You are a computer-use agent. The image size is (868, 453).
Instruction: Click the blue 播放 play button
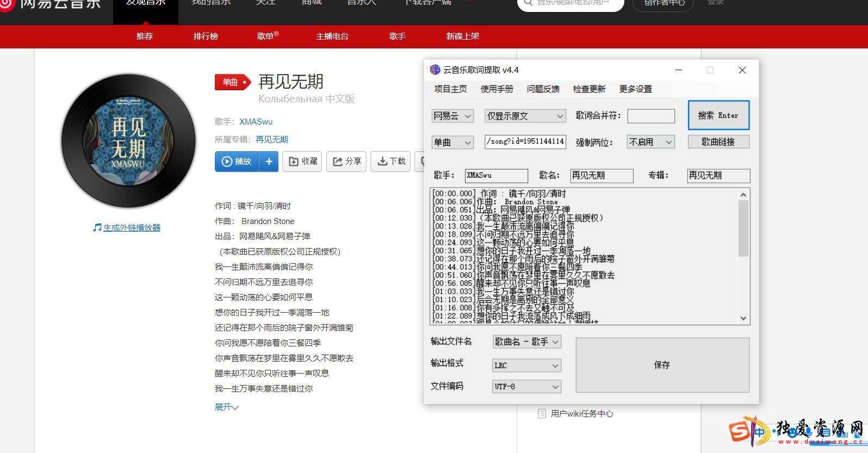pos(237,162)
